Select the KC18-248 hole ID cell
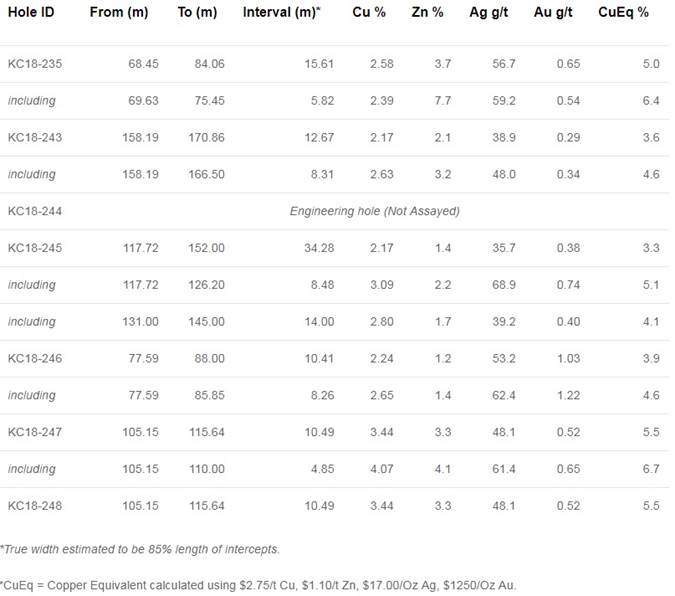 [x=35, y=506]
